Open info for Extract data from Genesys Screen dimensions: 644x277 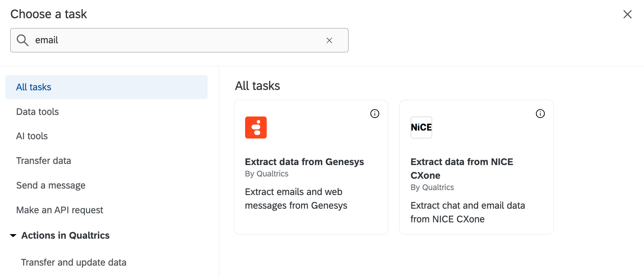click(x=375, y=113)
